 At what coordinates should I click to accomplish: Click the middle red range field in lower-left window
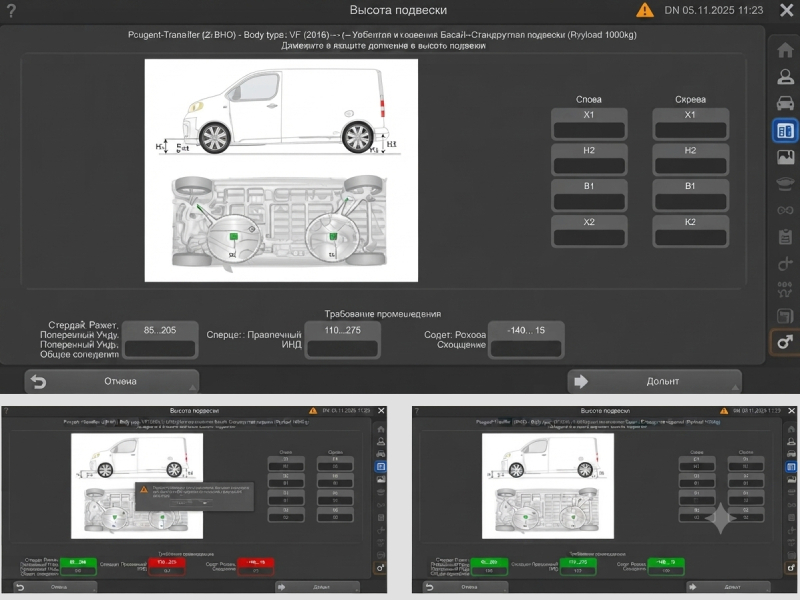point(166,566)
